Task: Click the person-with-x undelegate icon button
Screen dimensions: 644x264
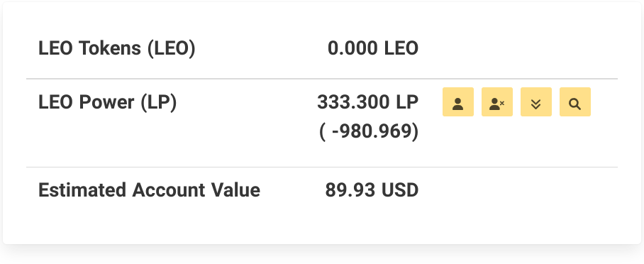Action: click(x=497, y=102)
